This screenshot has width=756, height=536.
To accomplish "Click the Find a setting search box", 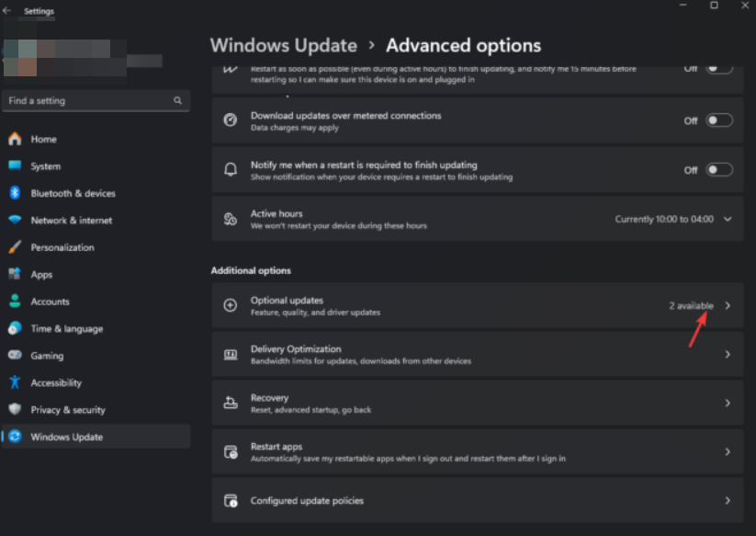I will 96,100.
